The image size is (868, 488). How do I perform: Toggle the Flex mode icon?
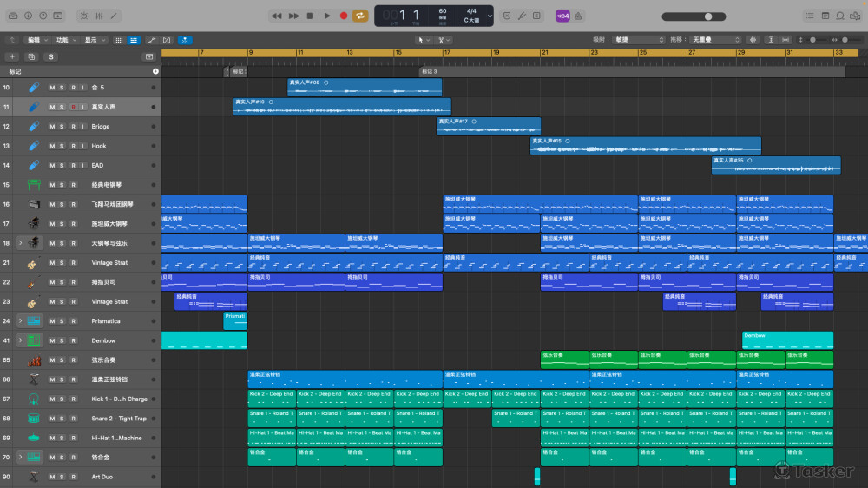click(168, 40)
